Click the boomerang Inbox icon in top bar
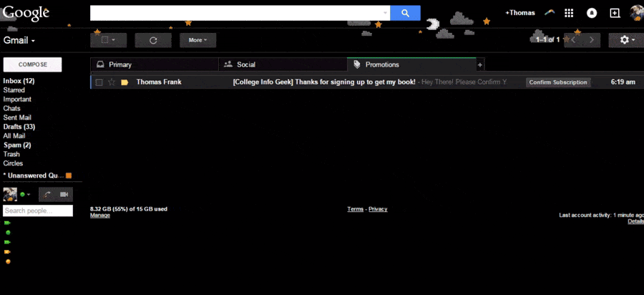The height and width of the screenshot is (295, 644). click(550, 13)
